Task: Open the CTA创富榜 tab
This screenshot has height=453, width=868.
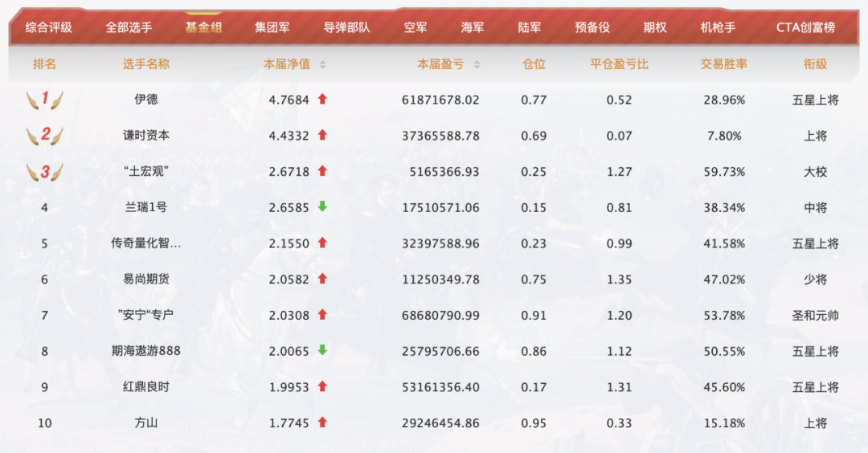Action: tap(805, 27)
